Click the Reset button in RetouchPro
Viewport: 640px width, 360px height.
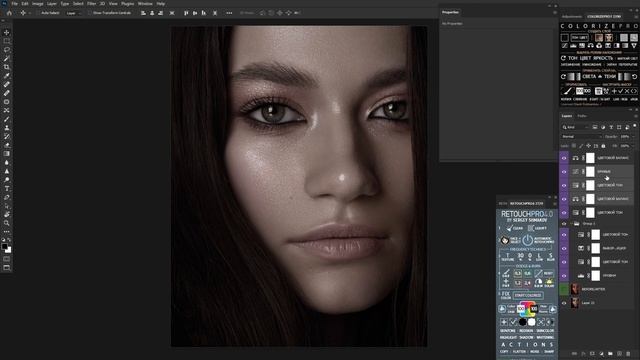[549, 273]
